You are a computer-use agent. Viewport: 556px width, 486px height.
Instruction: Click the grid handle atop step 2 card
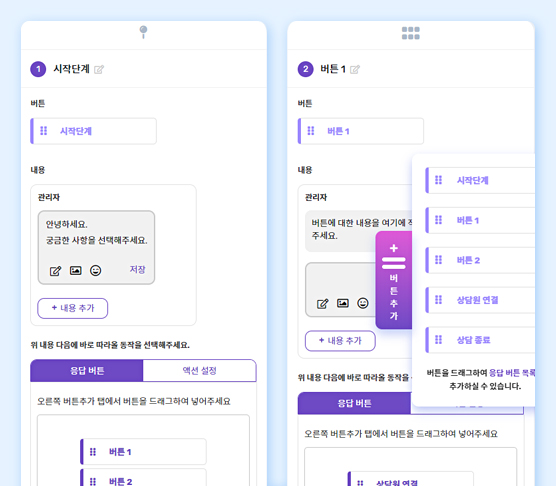[x=411, y=33]
